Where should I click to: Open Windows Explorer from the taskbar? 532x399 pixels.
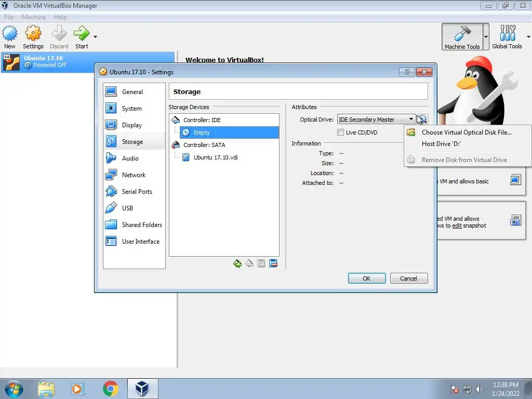click(46, 389)
